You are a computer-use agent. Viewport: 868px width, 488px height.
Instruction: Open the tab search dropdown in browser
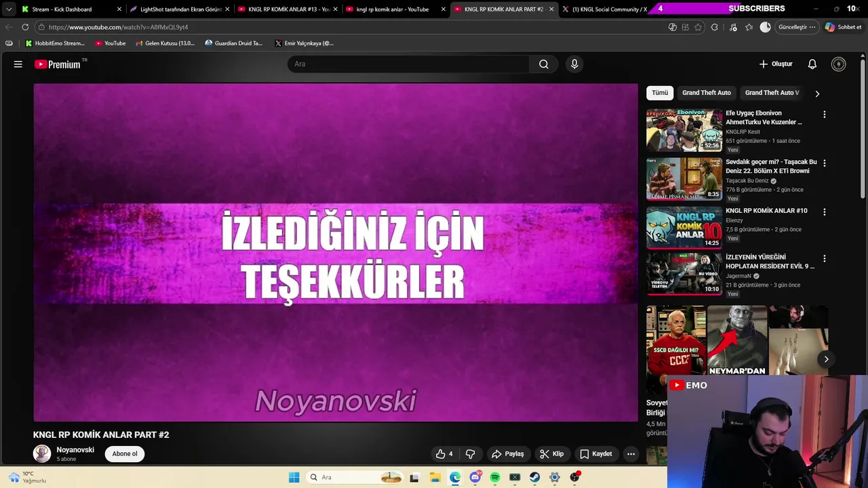[9, 9]
